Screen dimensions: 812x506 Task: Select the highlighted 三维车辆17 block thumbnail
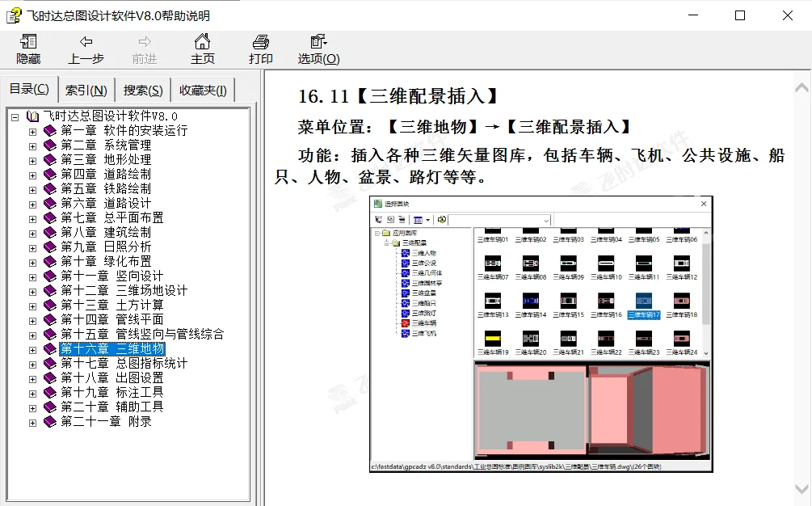coord(644,301)
